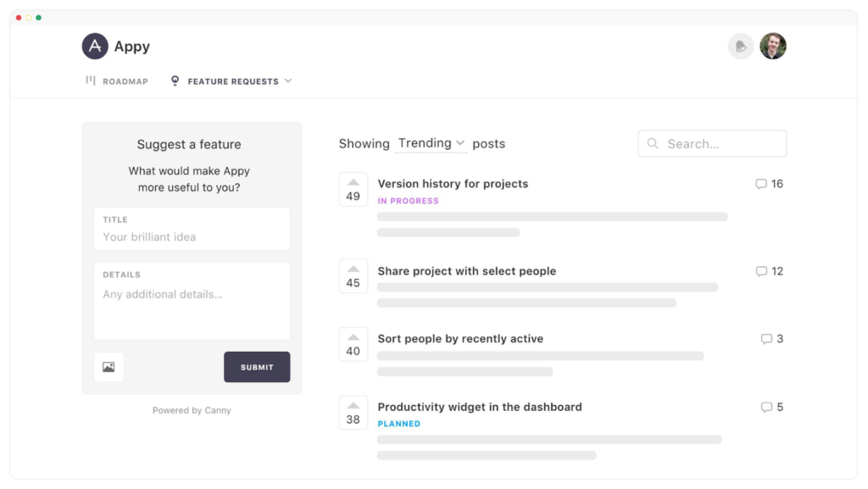
Task: Upvote Version history for projects
Action: click(353, 190)
